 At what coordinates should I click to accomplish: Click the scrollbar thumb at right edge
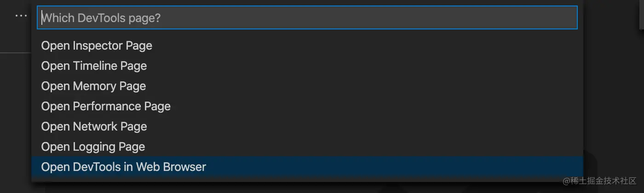(x=642, y=15)
